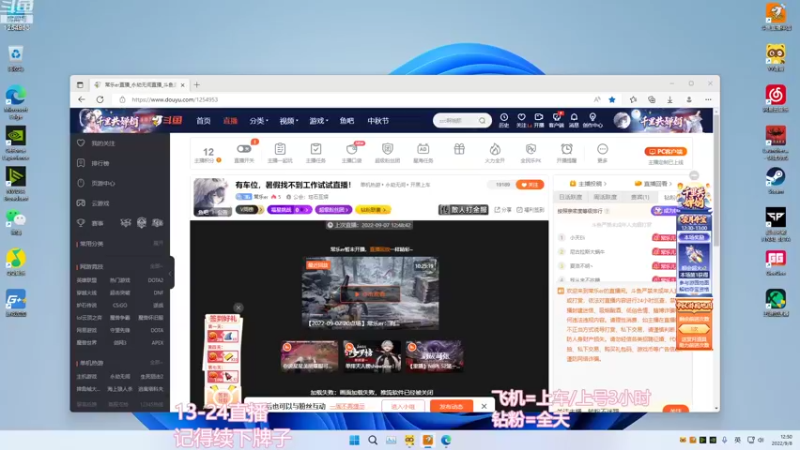Image resolution: width=800 pixels, height=450 pixels.
Task: Open the 主播任务 checklist icon
Action: [x=316, y=149]
